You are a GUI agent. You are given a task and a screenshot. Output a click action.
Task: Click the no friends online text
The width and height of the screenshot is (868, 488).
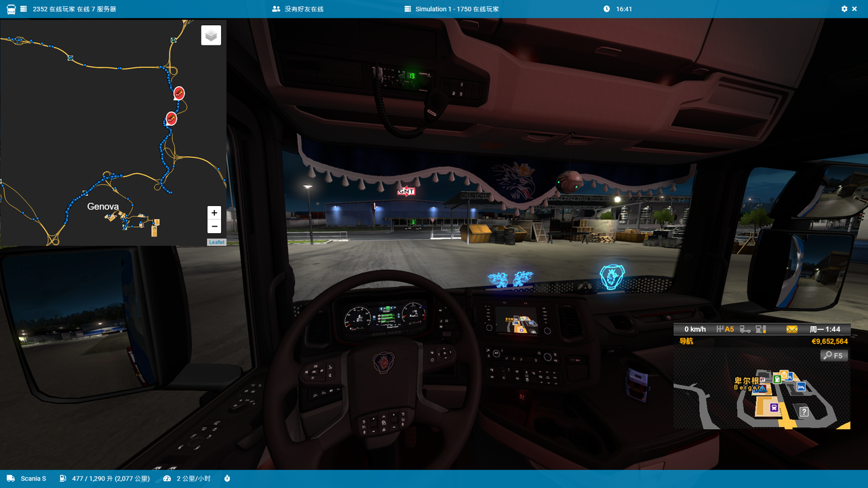click(x=304, y=9)
